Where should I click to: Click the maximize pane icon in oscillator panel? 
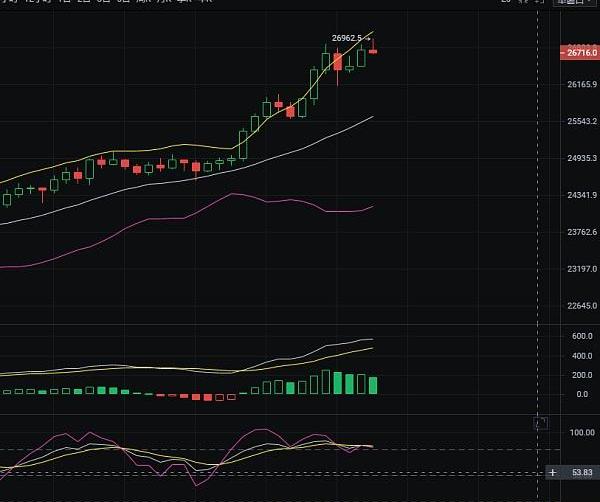[541, 423]
